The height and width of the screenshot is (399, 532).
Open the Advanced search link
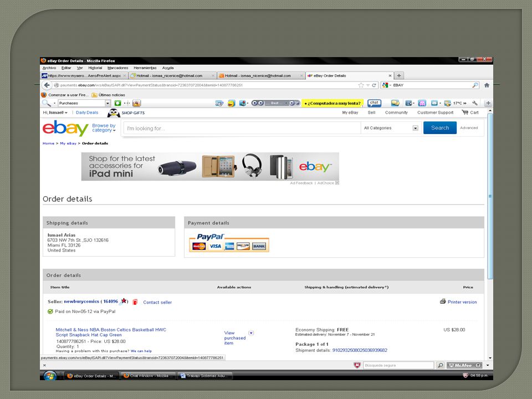point(469,128)
